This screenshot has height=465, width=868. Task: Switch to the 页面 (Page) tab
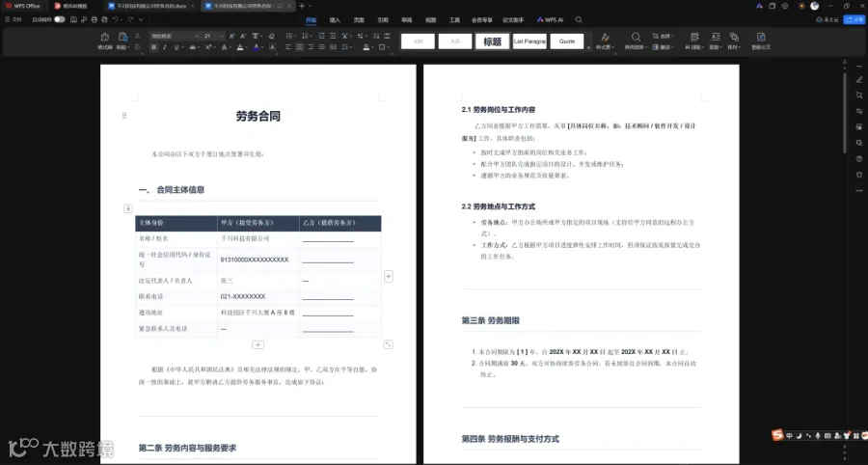359,20
